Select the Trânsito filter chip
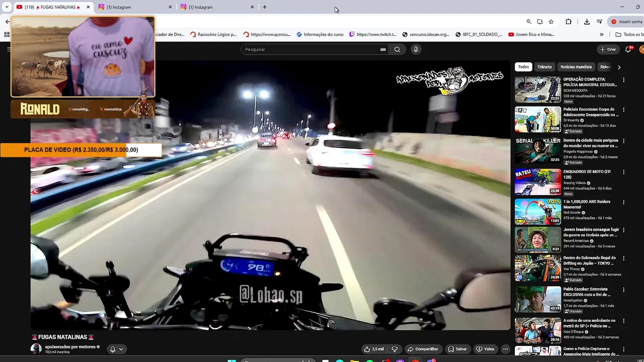The image size is (644, 362). point(544,67)
